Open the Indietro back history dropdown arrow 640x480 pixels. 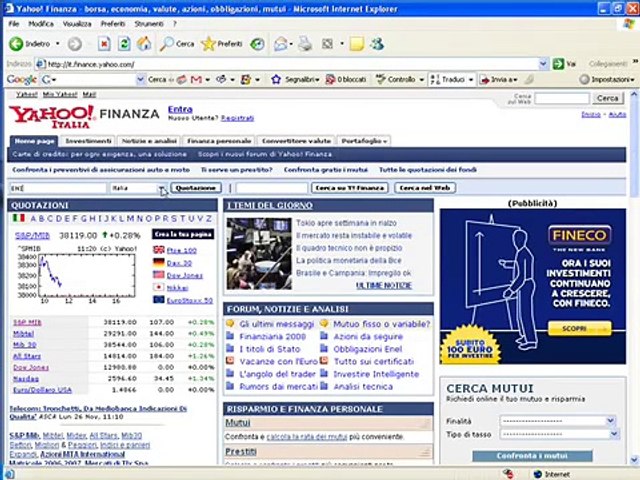pos(58,44)
